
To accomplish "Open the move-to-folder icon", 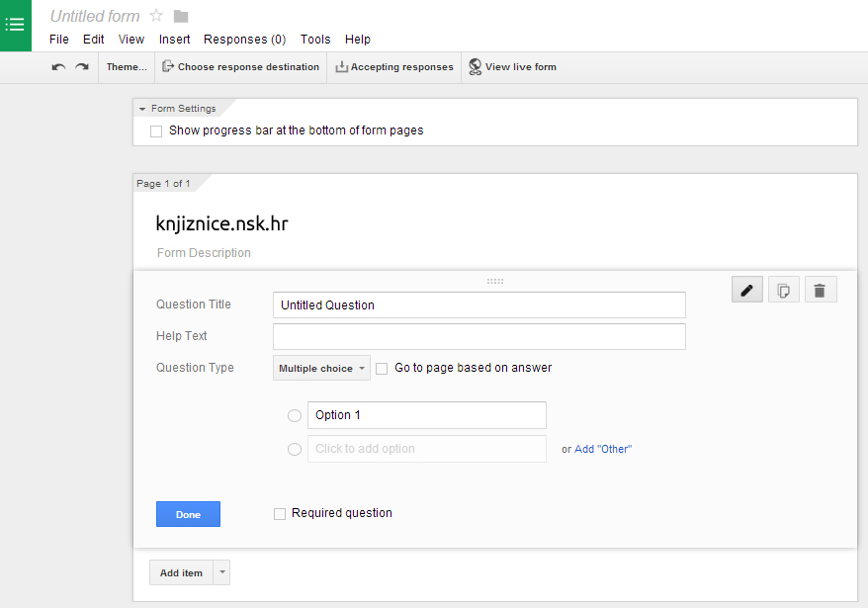I will pyautogui.click(x=181, y=16).
